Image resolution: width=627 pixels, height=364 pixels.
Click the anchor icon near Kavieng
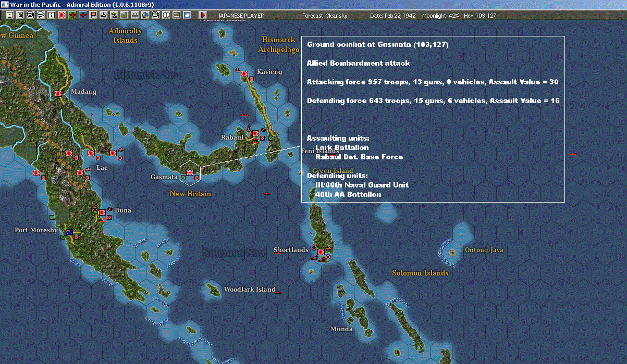tap(237, 70)
